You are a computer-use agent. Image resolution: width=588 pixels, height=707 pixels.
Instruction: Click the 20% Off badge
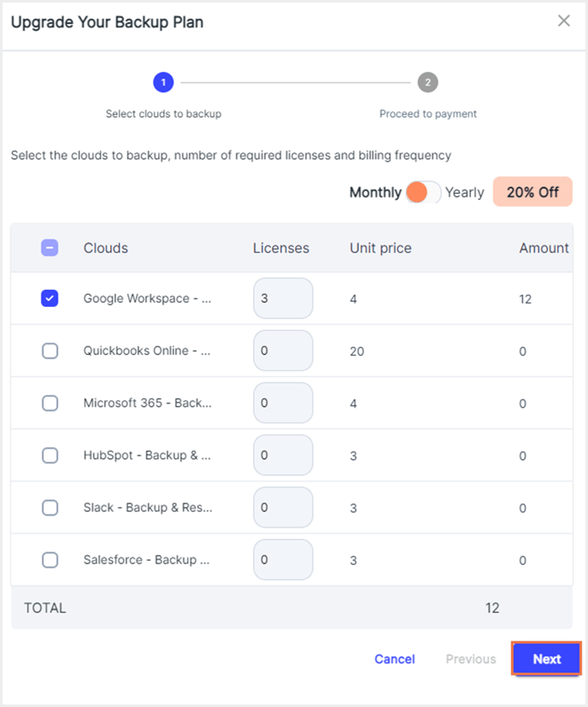click(532, 192)
